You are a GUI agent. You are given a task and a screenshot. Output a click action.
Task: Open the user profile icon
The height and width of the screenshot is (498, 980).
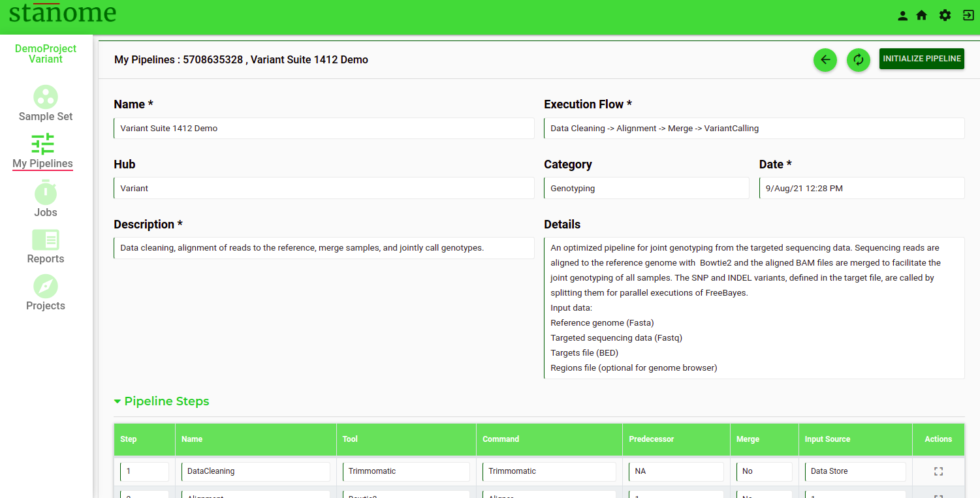[902, 16]
